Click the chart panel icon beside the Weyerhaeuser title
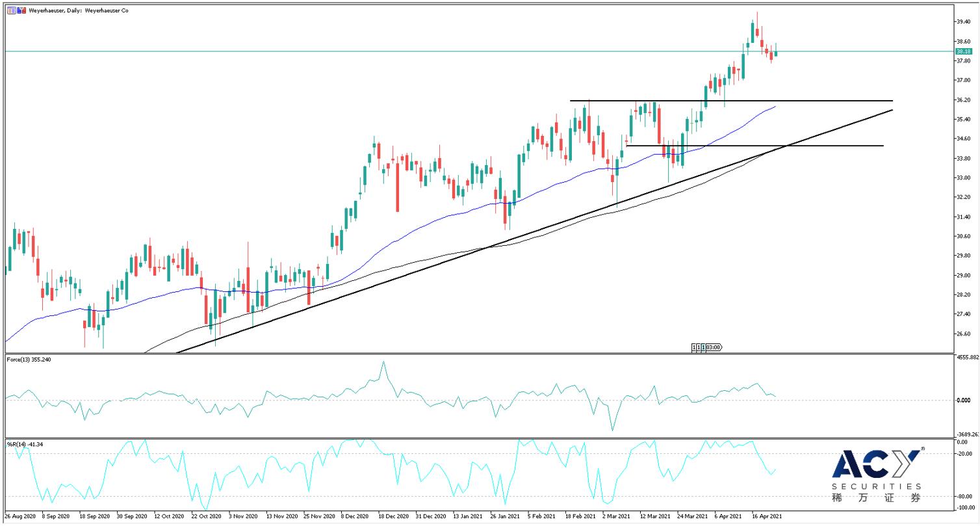 point(11,10)
